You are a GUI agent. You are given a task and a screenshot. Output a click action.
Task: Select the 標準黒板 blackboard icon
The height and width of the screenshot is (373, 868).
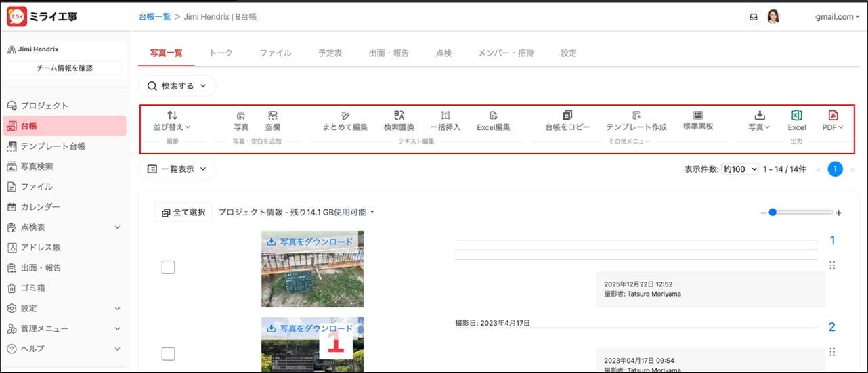point(698,116)
